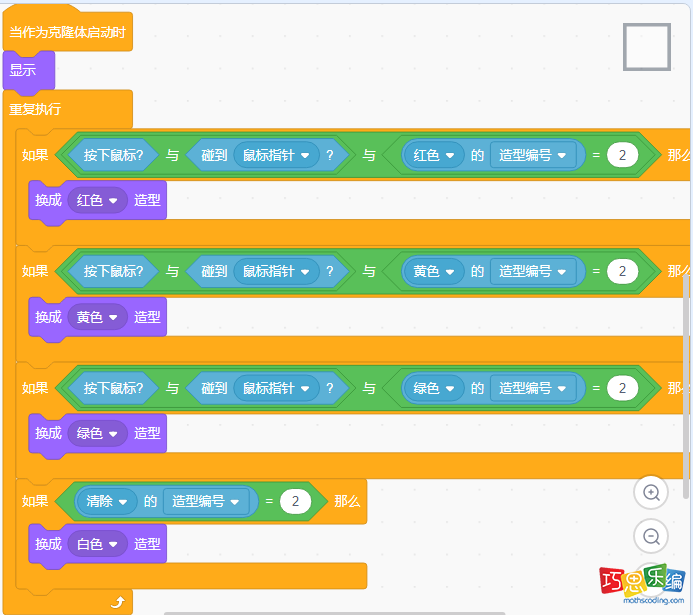Click the zoom out magnifier icon
Screen dimensions: 693x615
pyautogui.click(x=651, y=536)
